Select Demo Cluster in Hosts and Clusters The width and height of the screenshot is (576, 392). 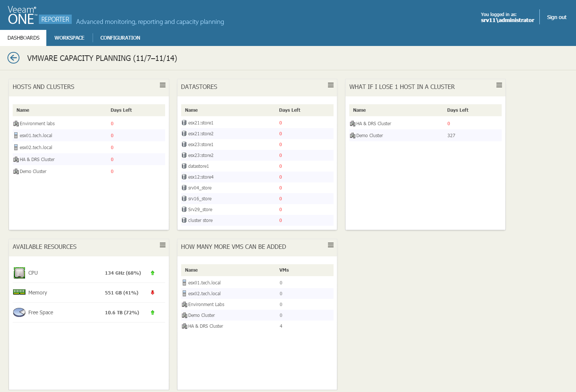[x=89, y=171]
